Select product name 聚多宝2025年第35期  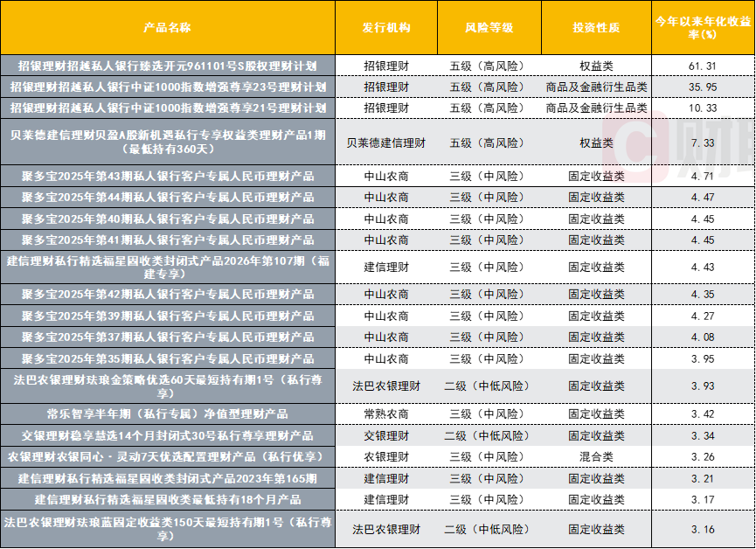(167, 359)
